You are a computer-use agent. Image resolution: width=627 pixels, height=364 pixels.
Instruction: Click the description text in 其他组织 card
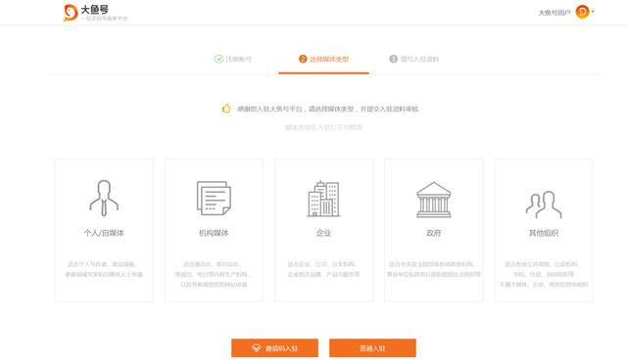point(544,274)
